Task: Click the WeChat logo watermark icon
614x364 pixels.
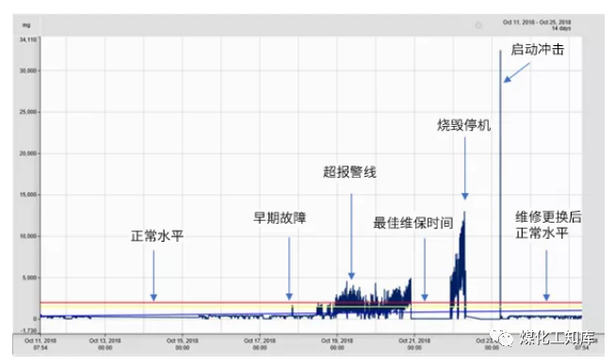Action: click(501, 337)
